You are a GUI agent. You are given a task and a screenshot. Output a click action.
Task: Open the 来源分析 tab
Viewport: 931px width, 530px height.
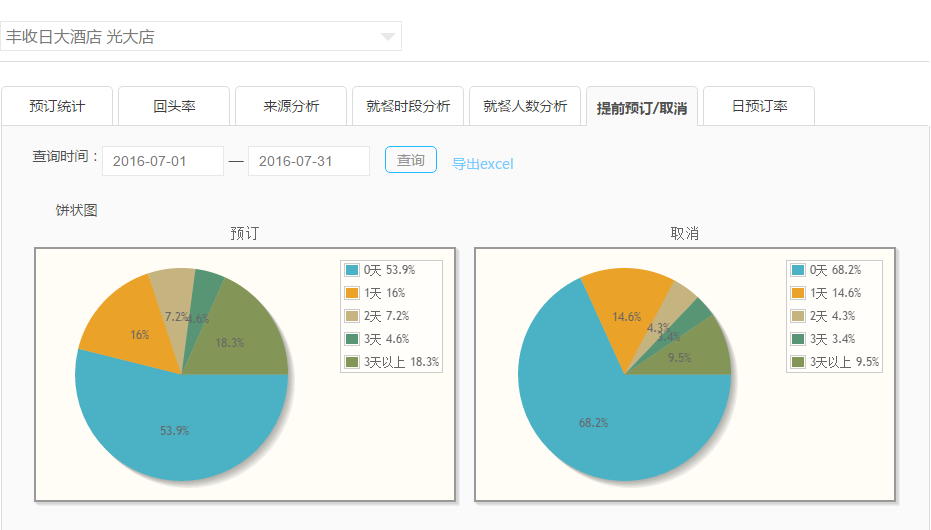pyautogui.click(x=291, y=106)
